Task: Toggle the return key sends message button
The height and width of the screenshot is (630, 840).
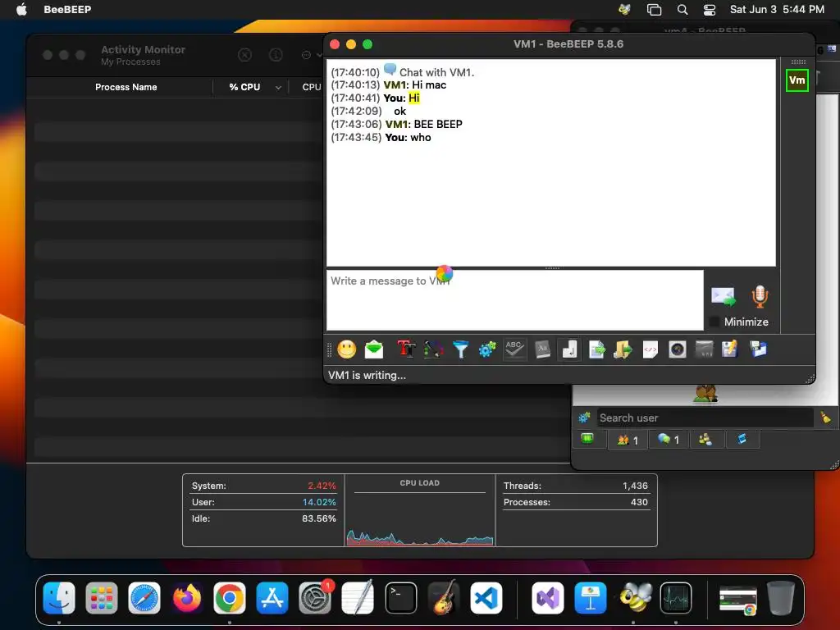Action: [569, 349]
